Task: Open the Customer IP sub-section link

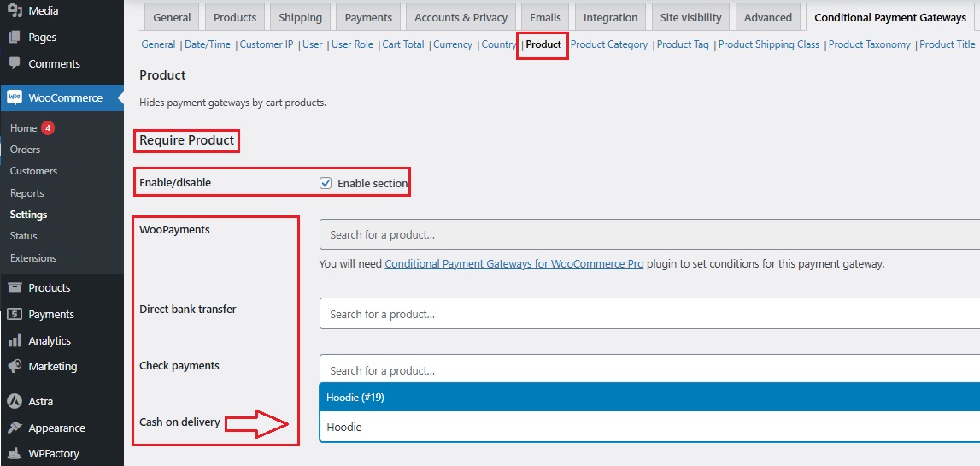Action: [x=267, y=44]
